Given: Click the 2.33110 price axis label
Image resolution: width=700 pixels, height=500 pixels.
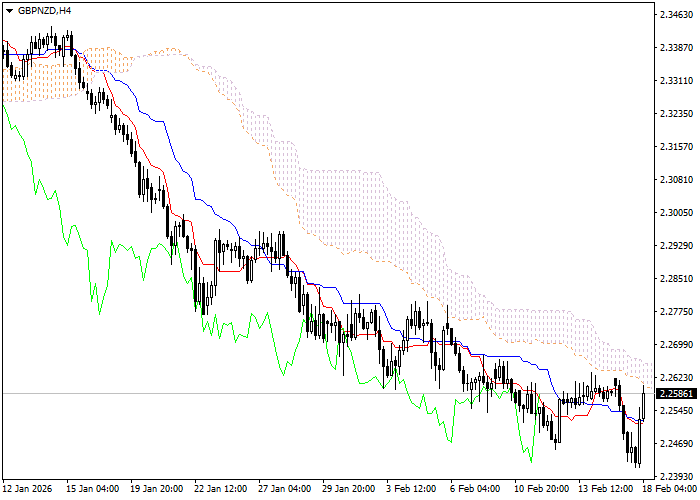Looking at the screenshot, I should tap(676, 81).
